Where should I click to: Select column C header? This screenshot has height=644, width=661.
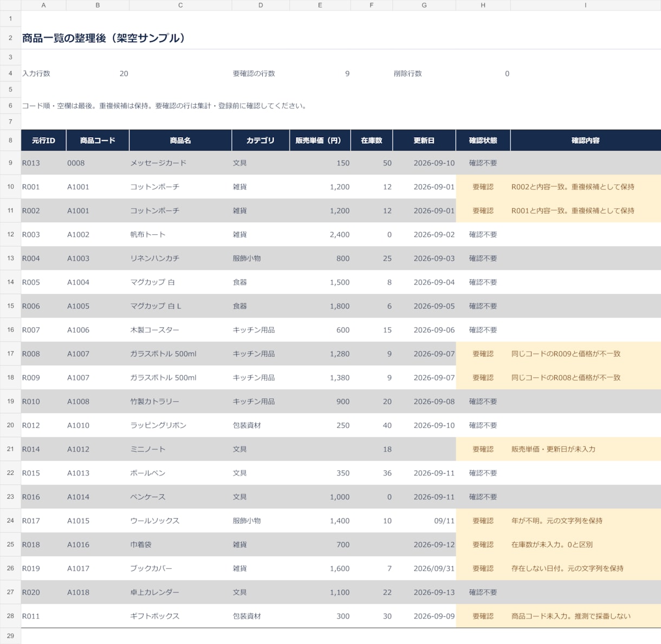coord(180,5)
